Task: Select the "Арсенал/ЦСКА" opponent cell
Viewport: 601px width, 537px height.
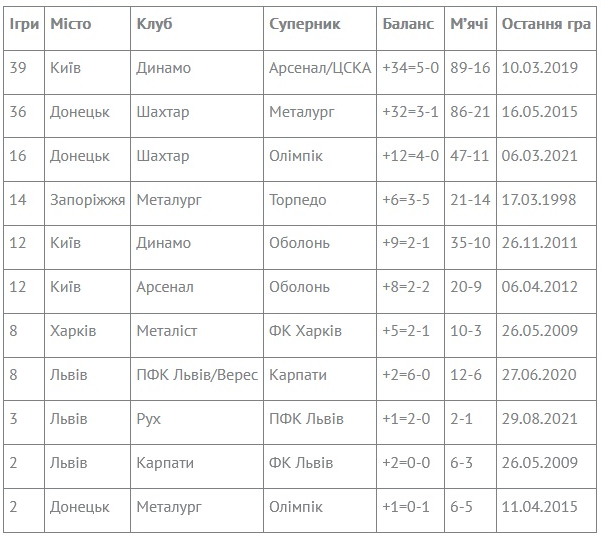Action: [320, 68]
